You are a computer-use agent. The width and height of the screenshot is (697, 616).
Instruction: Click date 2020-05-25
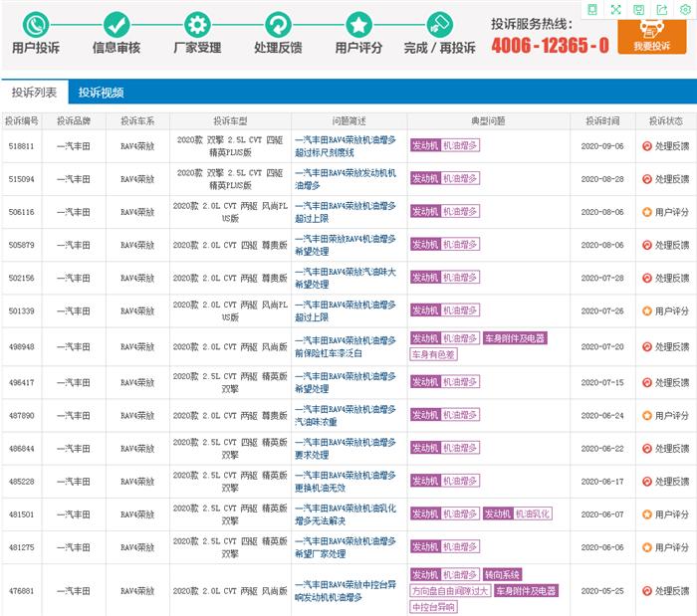click(602, 591)
